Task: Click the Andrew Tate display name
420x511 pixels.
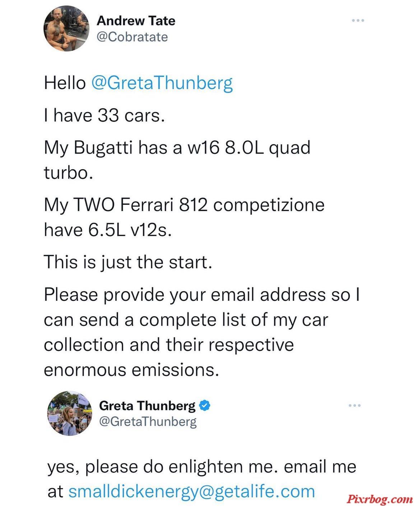Action: 136,20
